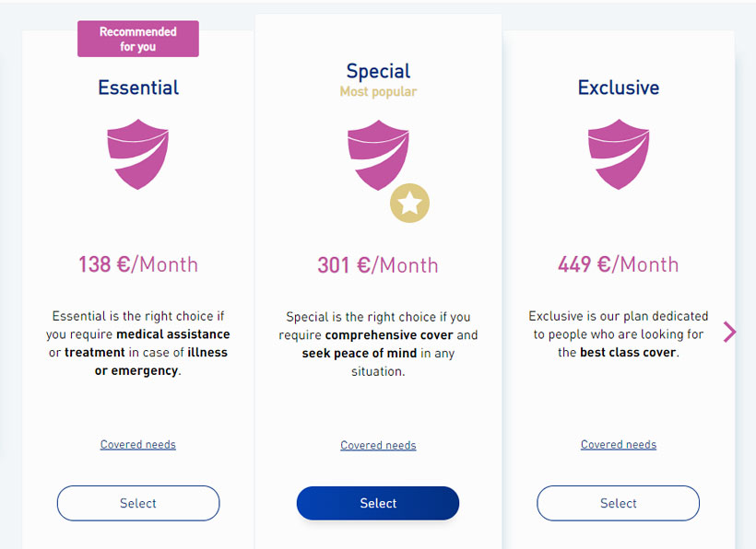Click the gold star badge icon

(410, 204)
